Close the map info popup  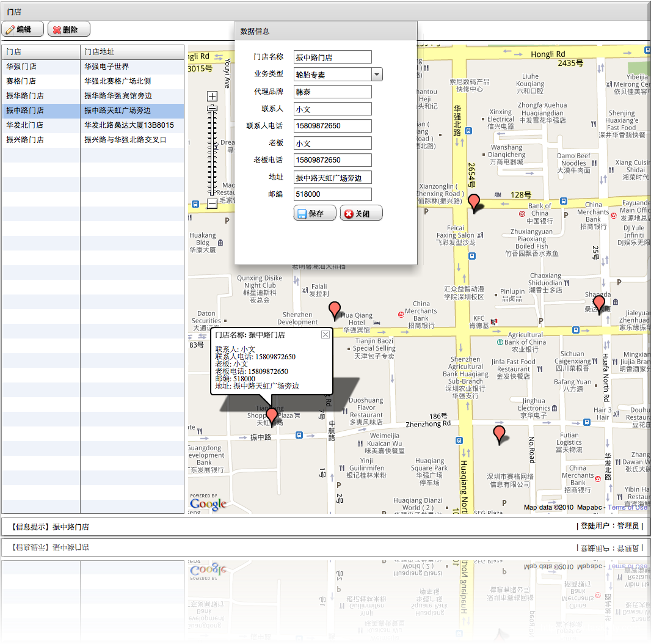(325, 334)
